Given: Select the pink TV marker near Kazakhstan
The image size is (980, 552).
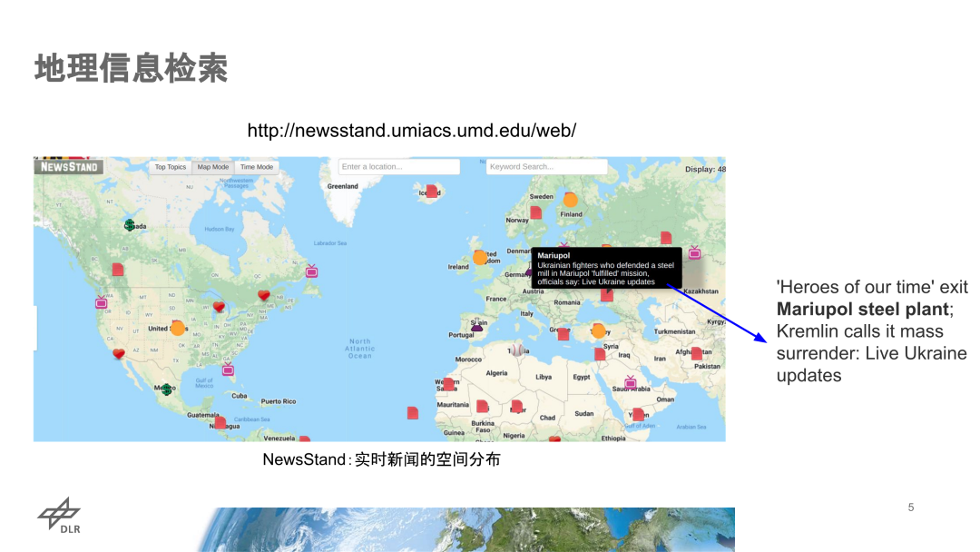Looking at the screenshot, I should coord(694,252).
